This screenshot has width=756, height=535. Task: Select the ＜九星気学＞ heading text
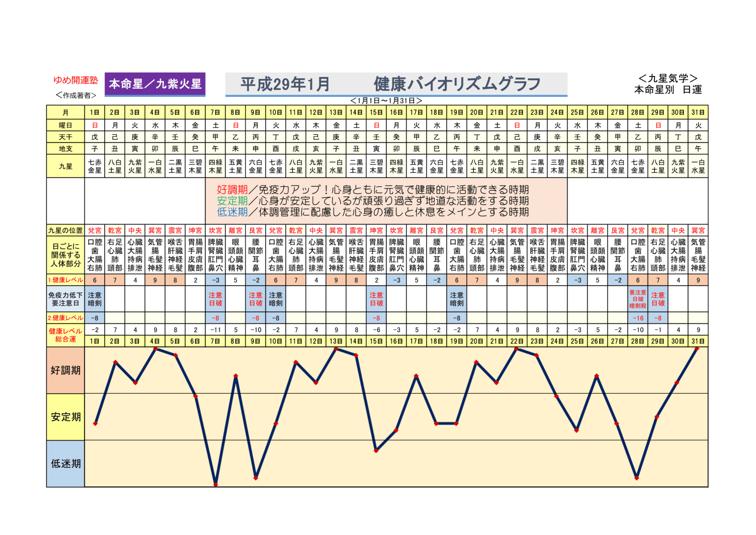pos(667,78)
